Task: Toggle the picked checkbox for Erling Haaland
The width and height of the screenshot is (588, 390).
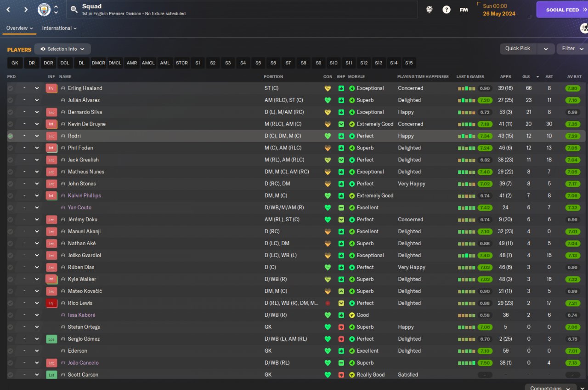Action: pyautogui.click(x=10, y=88)
